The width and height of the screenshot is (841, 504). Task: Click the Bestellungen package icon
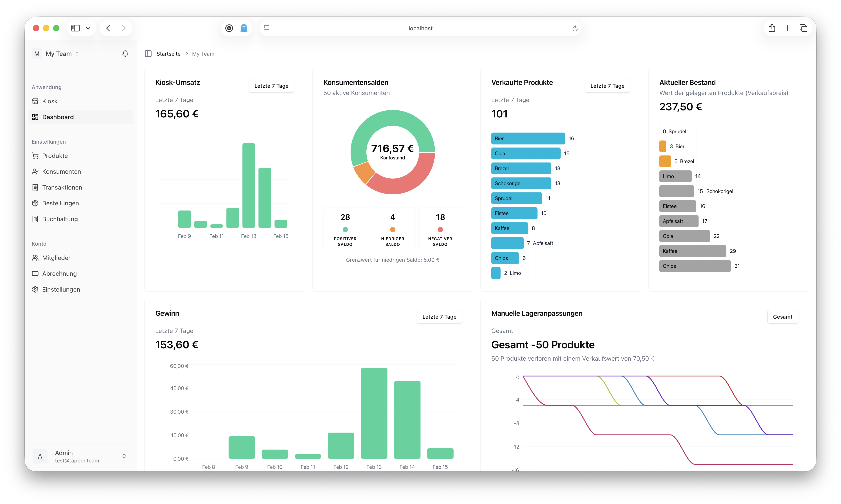35,203
